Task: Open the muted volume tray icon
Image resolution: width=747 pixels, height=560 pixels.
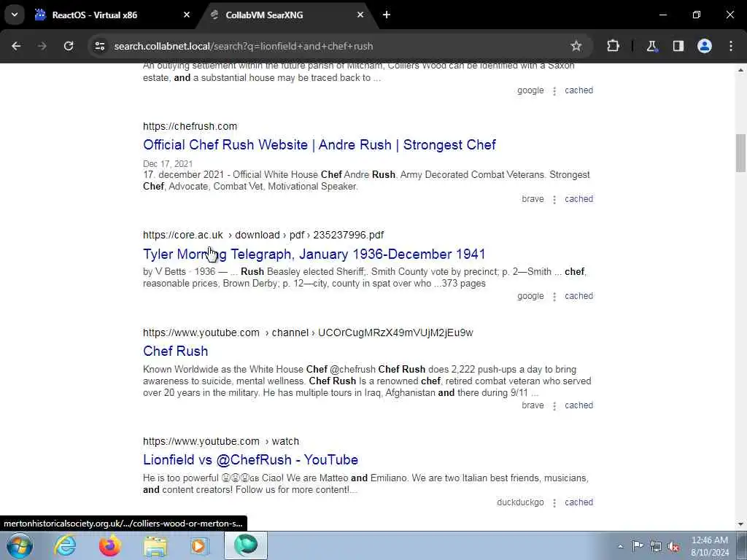Action: point(673,546)
